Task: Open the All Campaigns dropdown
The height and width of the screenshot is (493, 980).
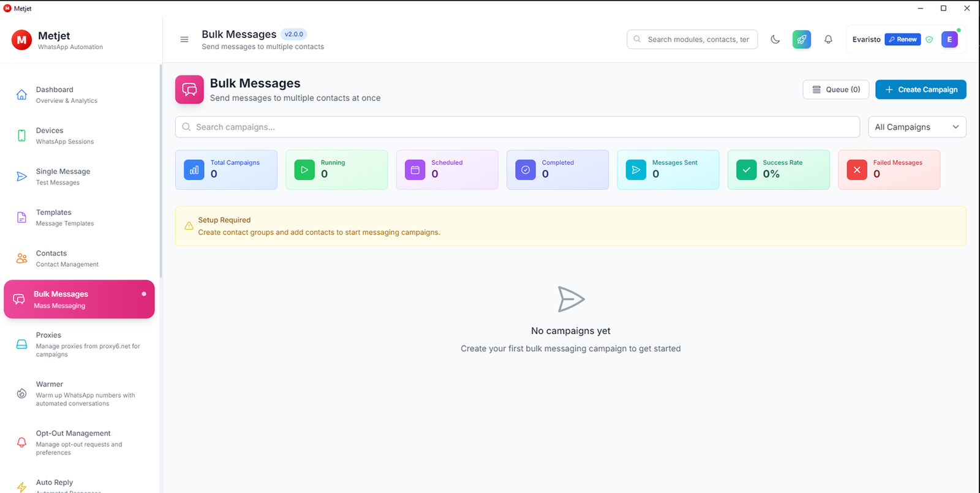Action: coord(917,127)
